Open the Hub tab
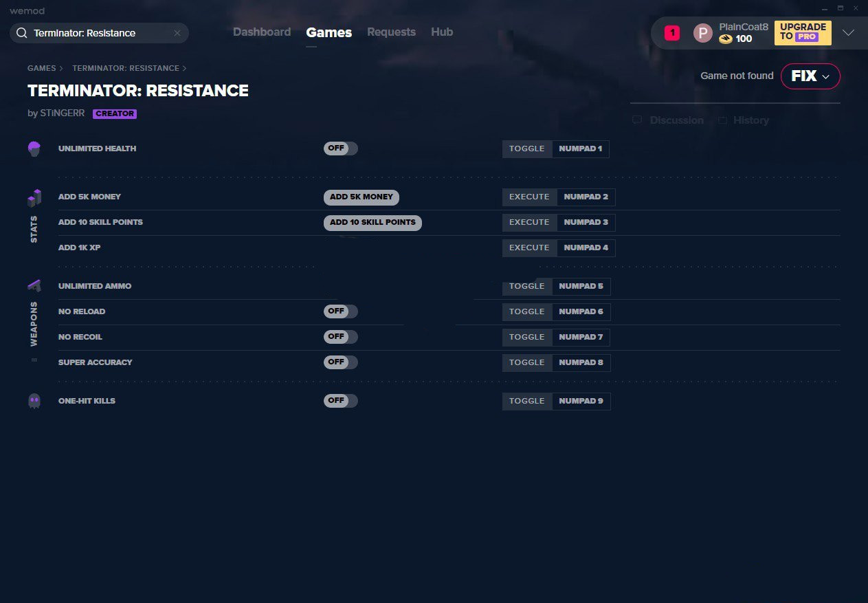 [442, 32]
